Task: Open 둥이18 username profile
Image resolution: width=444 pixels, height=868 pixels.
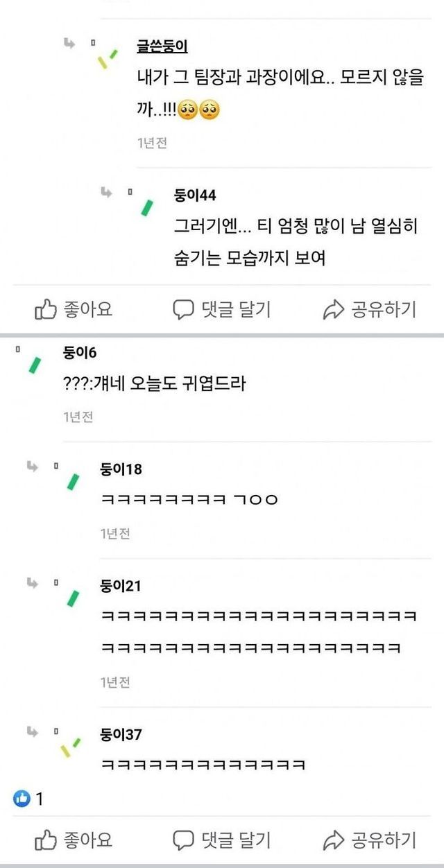Action: (x=121, y=469)
